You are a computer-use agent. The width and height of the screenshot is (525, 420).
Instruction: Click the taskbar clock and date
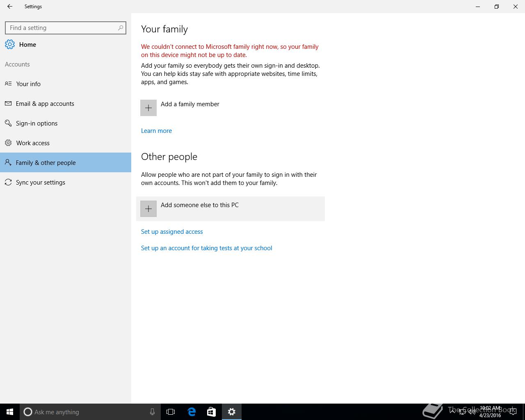click(x=490, y=412)
